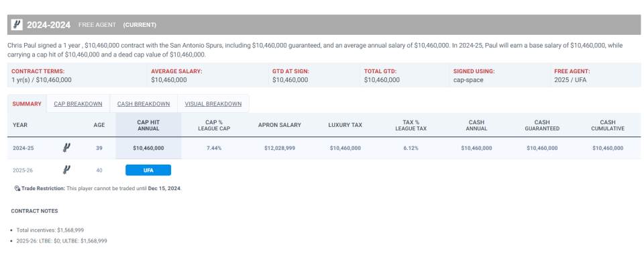Open the Visual Breakdown tab

point(213,103)
